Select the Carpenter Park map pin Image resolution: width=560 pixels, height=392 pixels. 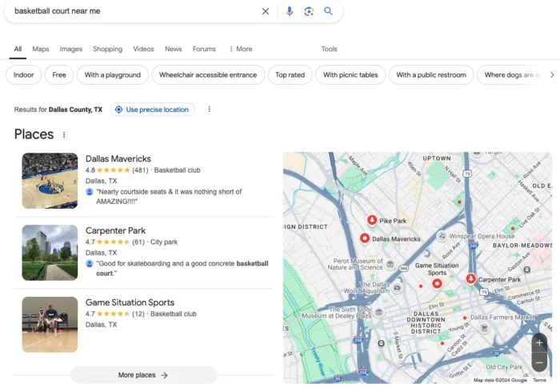pyautogui.click(x=470, y=278)
